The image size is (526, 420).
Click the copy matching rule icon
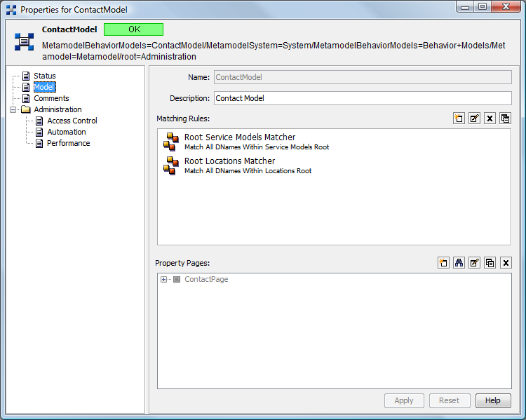(x=505, y=118)
